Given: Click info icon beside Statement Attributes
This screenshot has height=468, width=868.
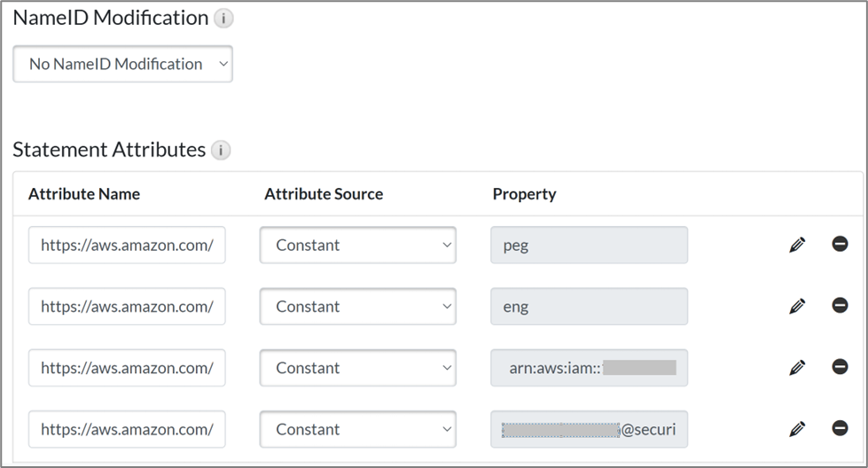Looking at the screenshot, I should click(x=221, y=150).
